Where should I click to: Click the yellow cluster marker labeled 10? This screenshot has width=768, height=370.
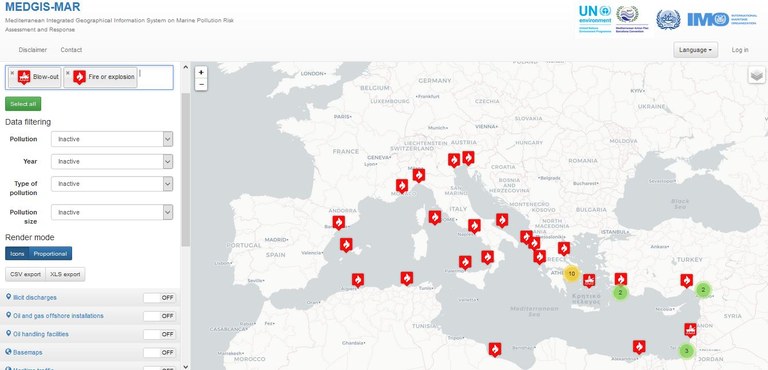click(571, 273)
